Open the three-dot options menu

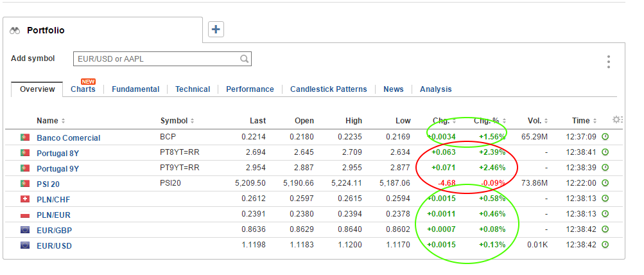pos(608,62)
